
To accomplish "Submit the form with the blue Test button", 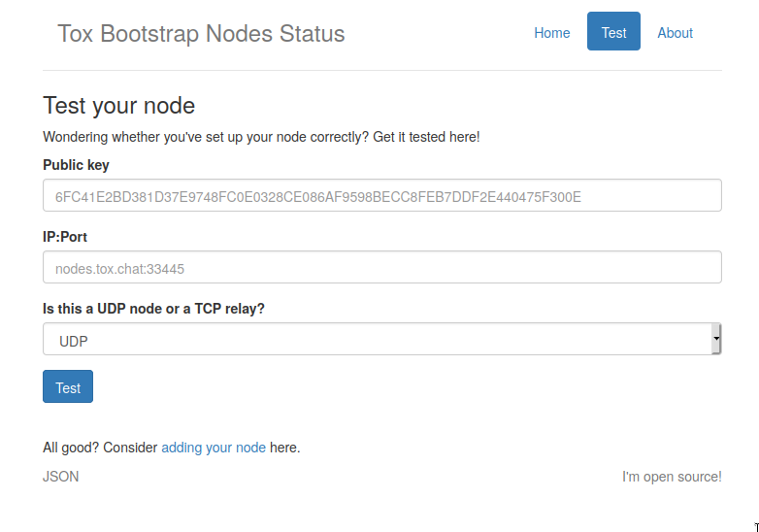I will click(68, 386).
